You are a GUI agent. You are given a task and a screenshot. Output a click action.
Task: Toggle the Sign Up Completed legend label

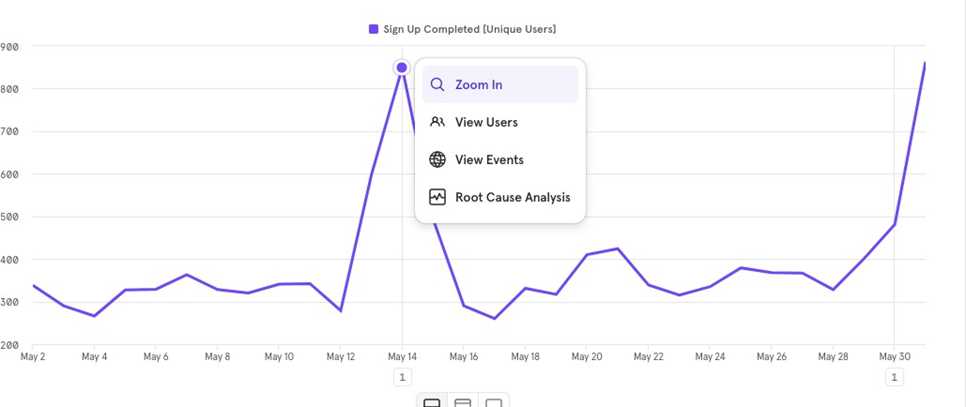[x=469, y=29]
